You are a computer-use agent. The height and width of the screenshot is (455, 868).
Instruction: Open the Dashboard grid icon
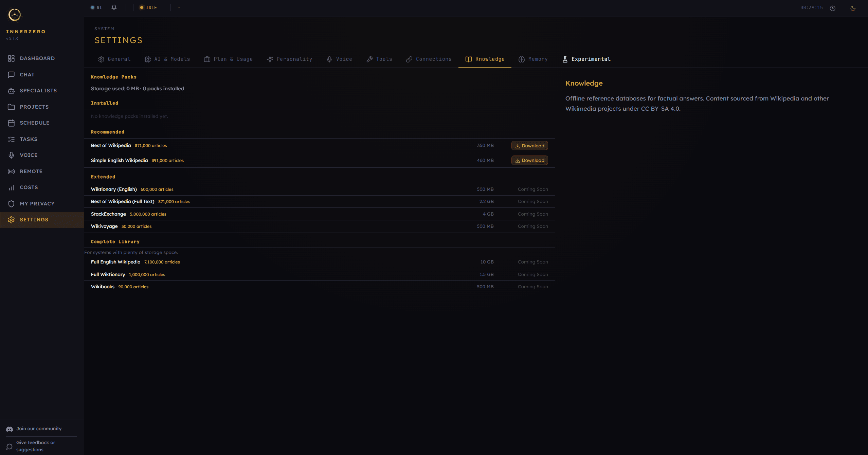[x=11, y=58]
